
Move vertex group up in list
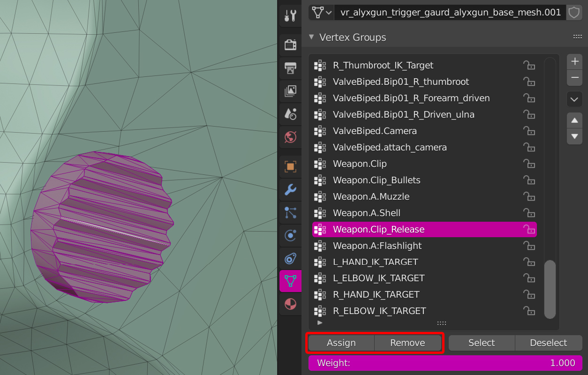click(575, 120)
